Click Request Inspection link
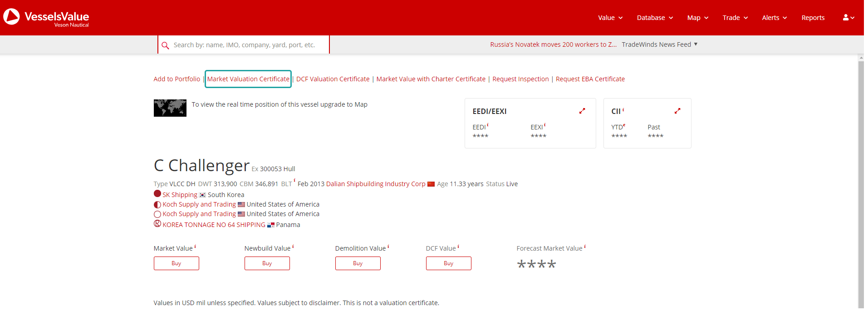The height and width of the screenshot is (321, 868). (x=520, y=79)
